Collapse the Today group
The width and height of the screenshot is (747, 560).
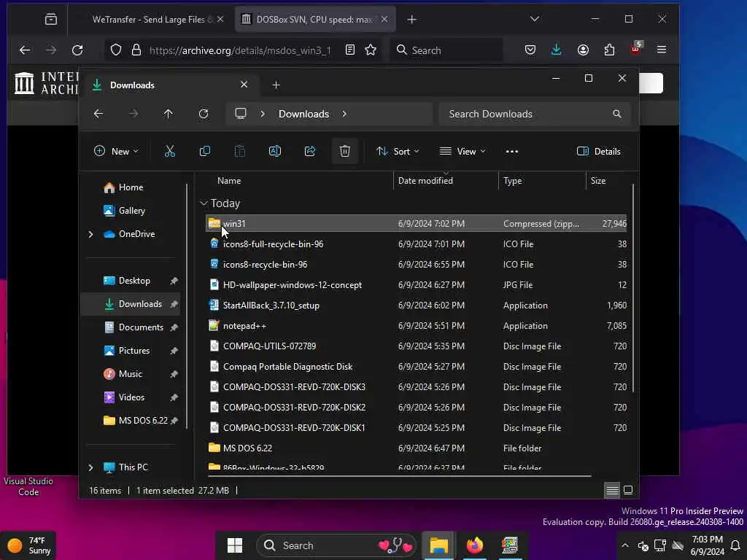[204, 203]
